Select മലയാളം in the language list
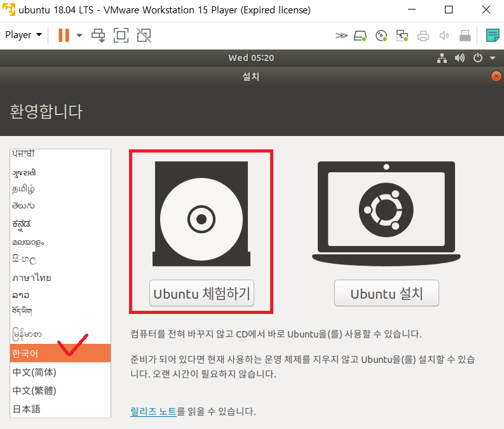Viewport: 504px width, 429px height. (60, 242)
